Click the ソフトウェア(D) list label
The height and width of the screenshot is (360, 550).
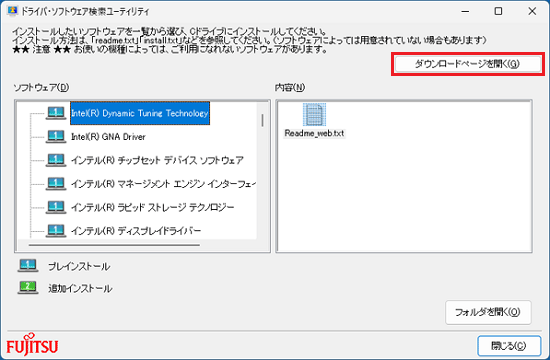pyautogui.click(x=41, y=87)
